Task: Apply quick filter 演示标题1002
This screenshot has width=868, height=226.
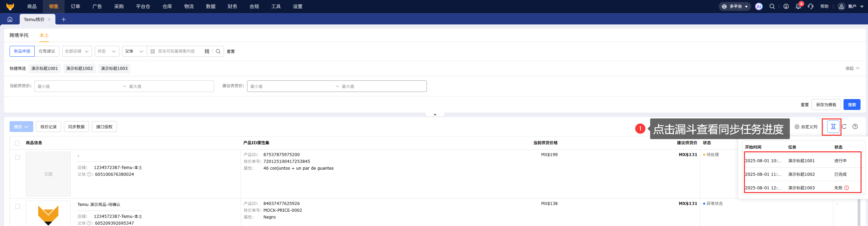Action: coord(80,69)
